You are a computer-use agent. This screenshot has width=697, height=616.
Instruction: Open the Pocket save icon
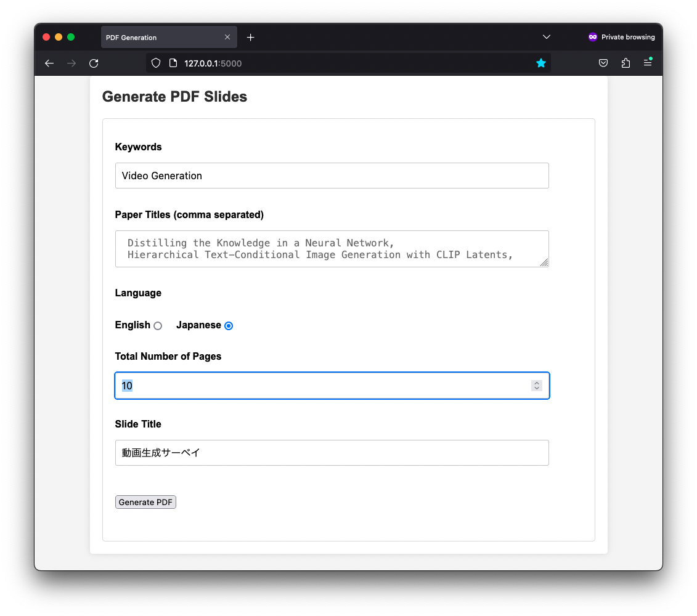pyautogui.click(x=603, y=63)
